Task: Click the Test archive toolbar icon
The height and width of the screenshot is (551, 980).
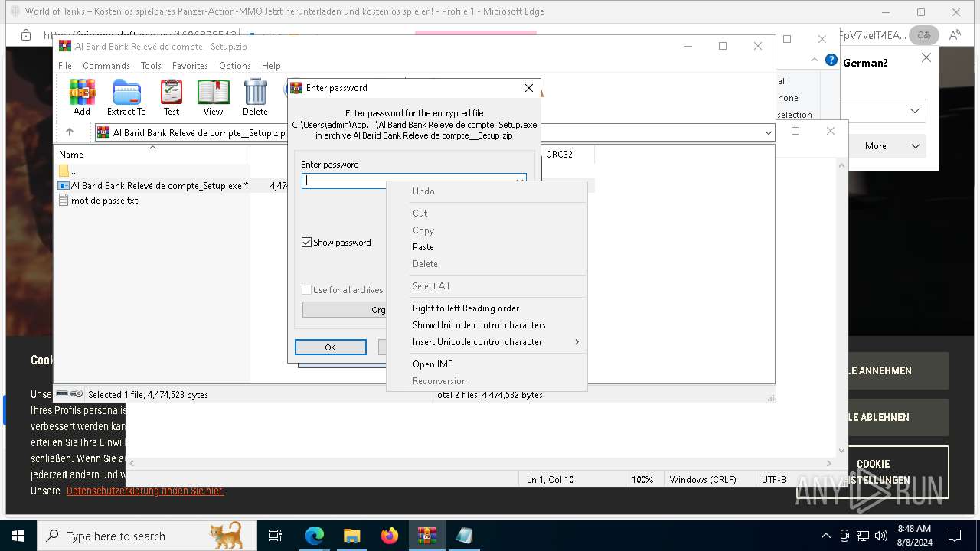Action: click(171, 98)
